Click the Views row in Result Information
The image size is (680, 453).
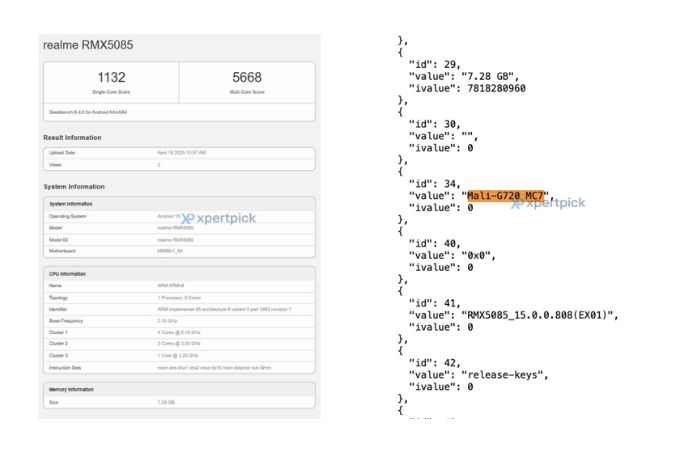178,164
